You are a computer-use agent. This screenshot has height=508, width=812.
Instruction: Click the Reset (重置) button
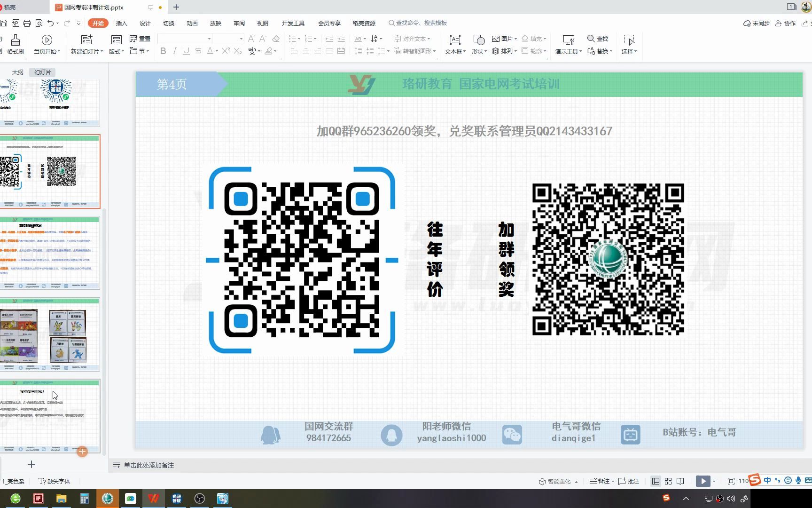coord(140,39)
